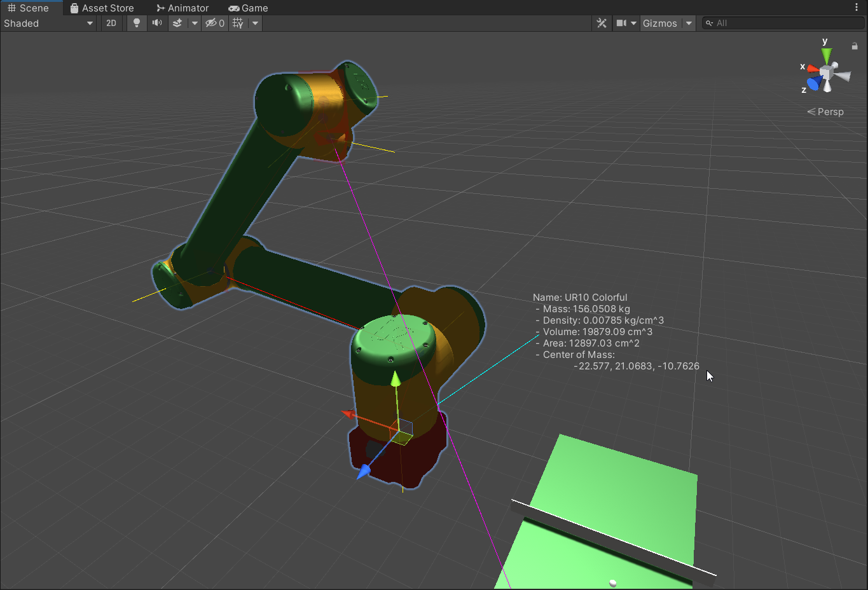Toggle scene effects like skybox and fog
The image size is (868, 590).
177,24
